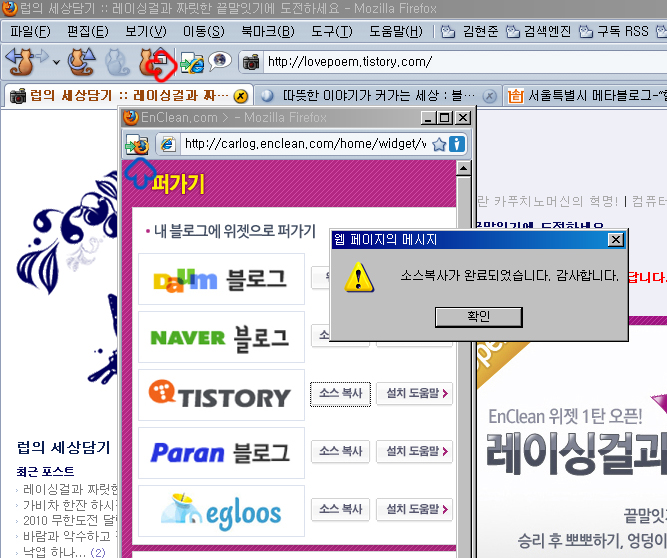Maximize the EnClean.com popup window
This screenshot has width=667, height=558.
(x=445, y=118)
